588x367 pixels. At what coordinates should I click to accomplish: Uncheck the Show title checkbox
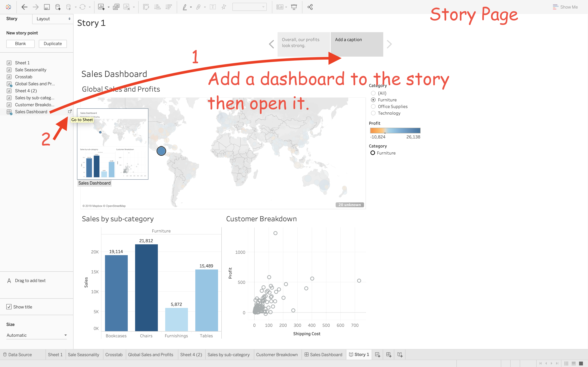point(9,307)
